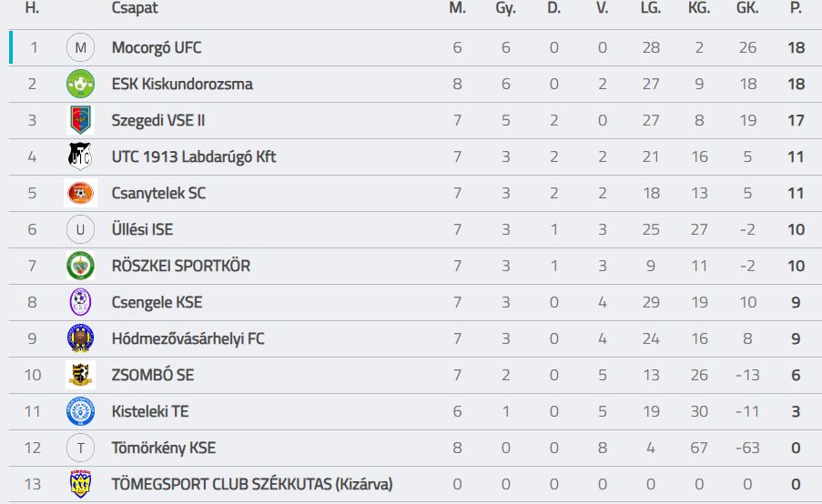Click the Csanytelek SC orange logo
The width and height of the screenshot is (822, 504).
[80, 193]
